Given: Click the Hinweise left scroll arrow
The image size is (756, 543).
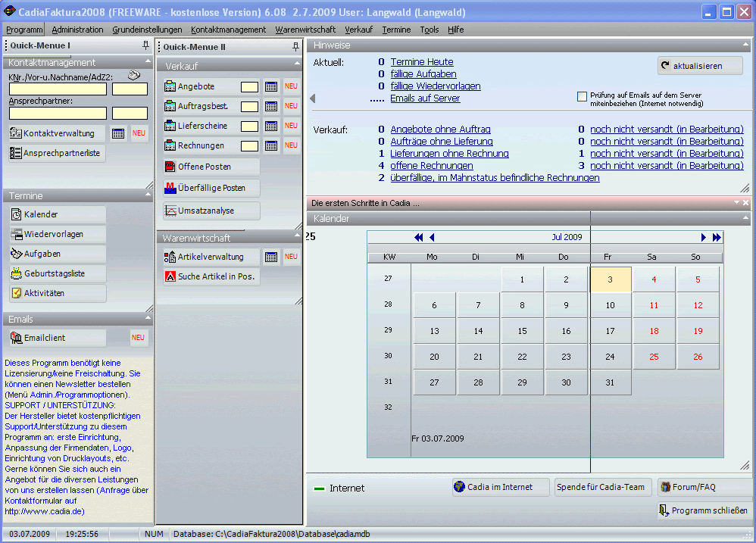Looking at the screenshot, I should [x=312, y=98].
